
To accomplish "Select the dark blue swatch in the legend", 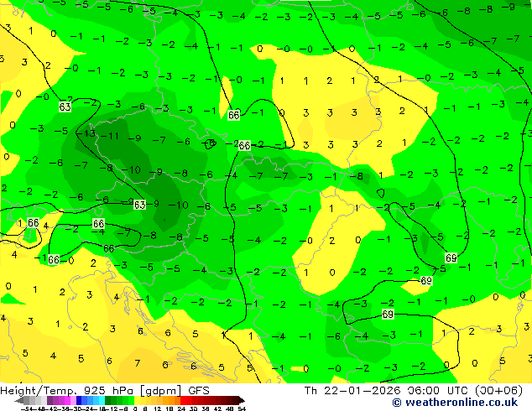I will (79, 400).
